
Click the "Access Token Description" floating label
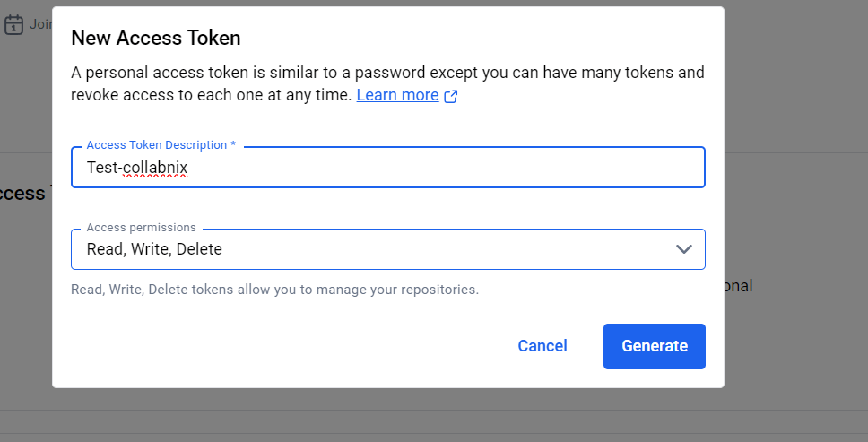156,145
